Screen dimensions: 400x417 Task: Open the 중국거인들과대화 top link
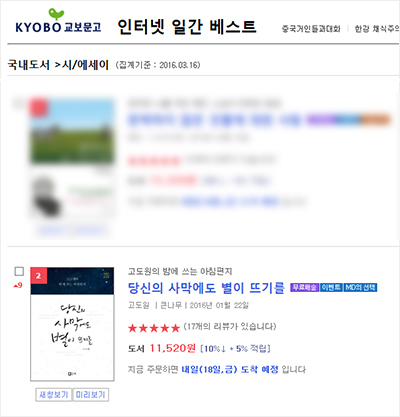tap(311, 29)
